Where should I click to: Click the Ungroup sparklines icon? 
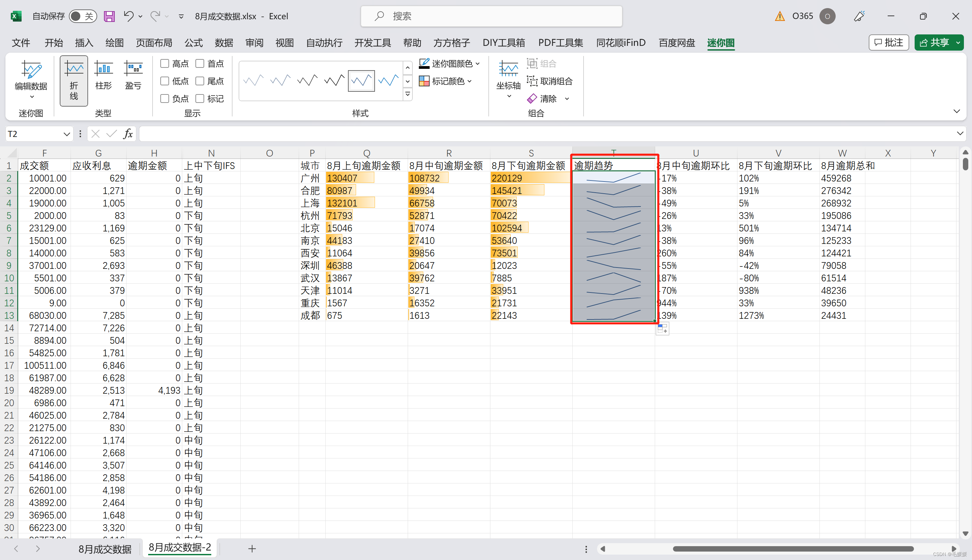[x=532, y=81]
